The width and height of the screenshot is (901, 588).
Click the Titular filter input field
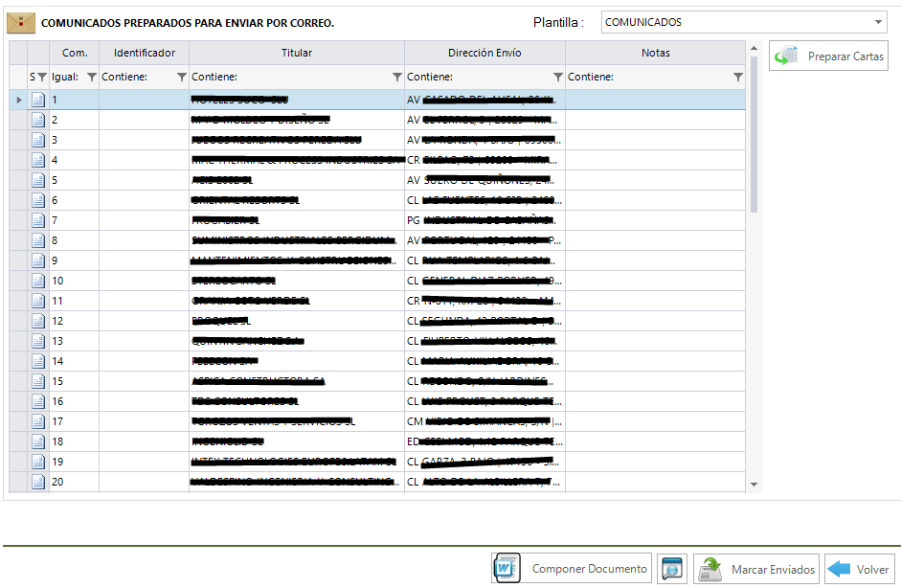tap(287, 77)
